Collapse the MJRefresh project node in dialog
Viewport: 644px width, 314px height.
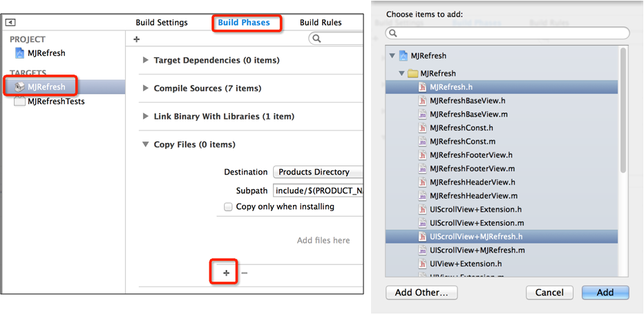(392, 55)
